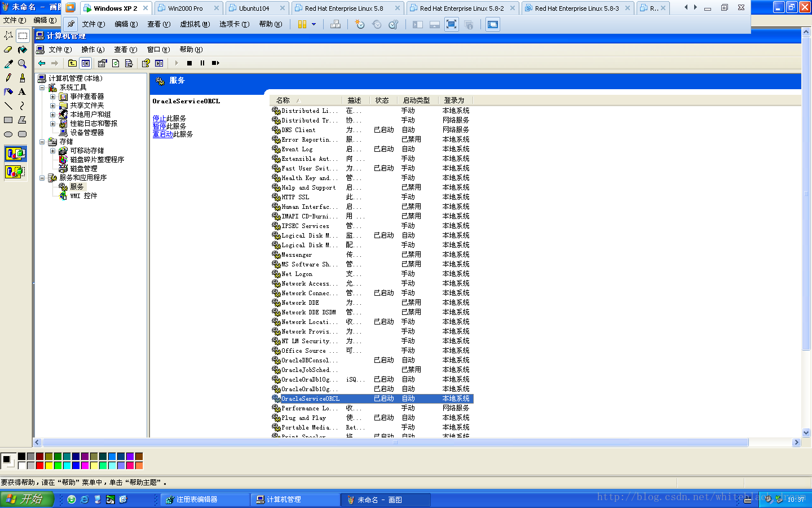Screen dimensions: 812x508
Task: Click the Export list toolbar icon
Action: point(129,63)
